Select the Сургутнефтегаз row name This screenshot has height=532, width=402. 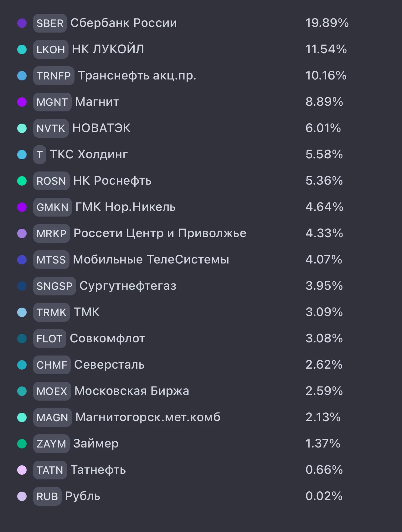(128, 286)
